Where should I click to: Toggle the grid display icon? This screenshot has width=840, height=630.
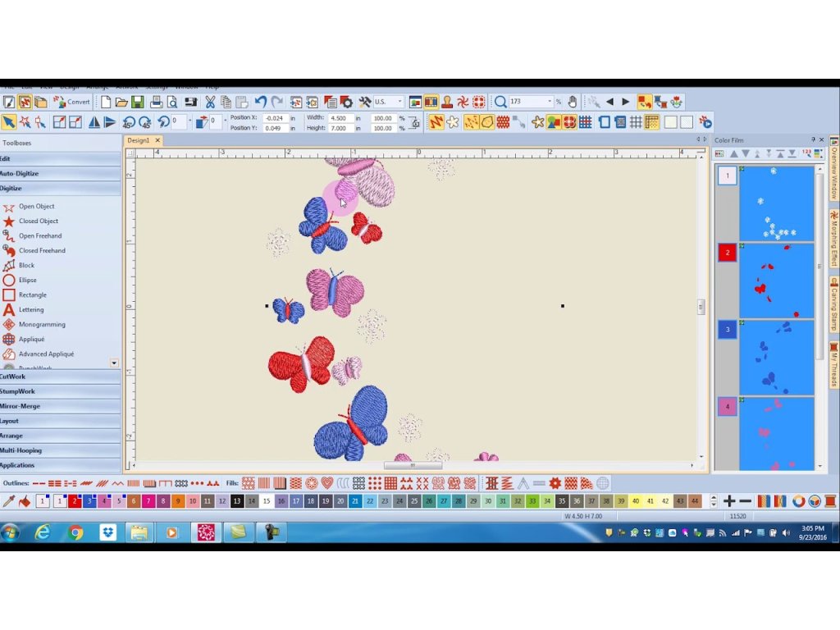tap(636, 122)
